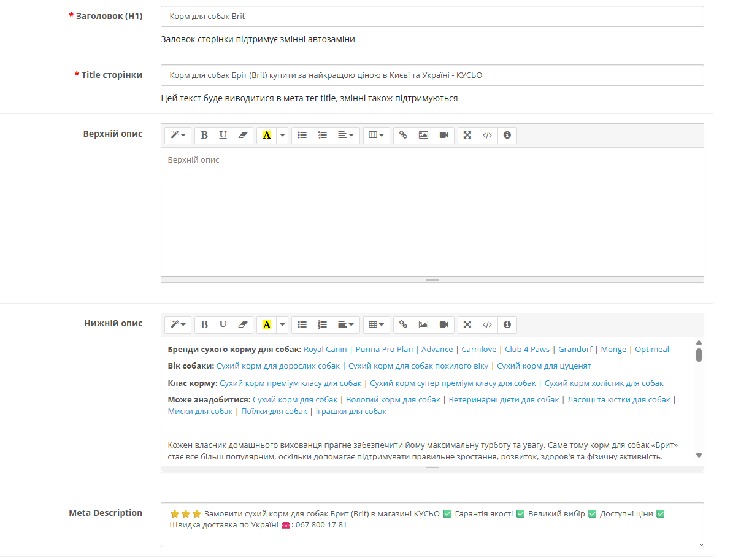The height and width of the screenshot is (560, 741).
Task: Click the resize handle bar below Верхній опис editor
Action: pyautogui.click(x=432, y=279)
